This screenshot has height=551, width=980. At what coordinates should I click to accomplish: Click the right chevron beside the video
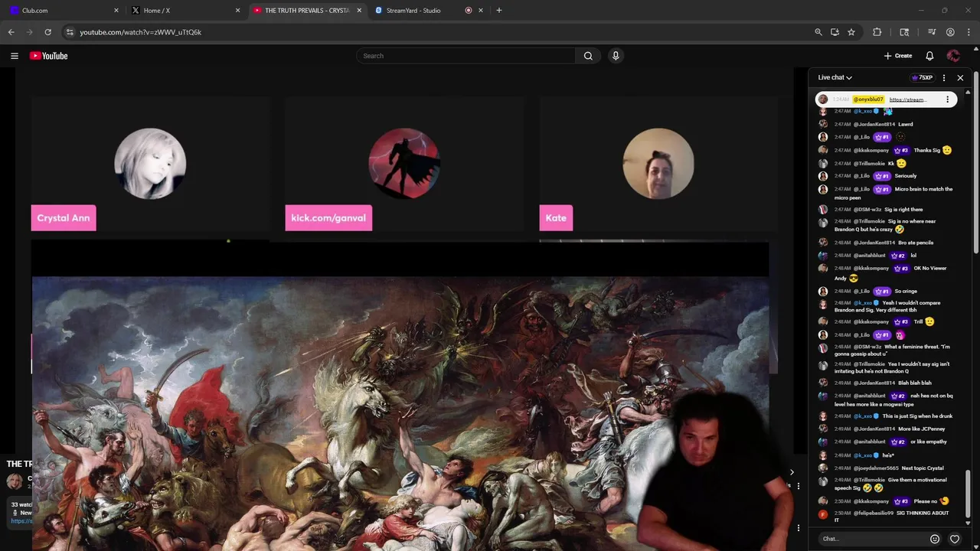tap(792, 472)
